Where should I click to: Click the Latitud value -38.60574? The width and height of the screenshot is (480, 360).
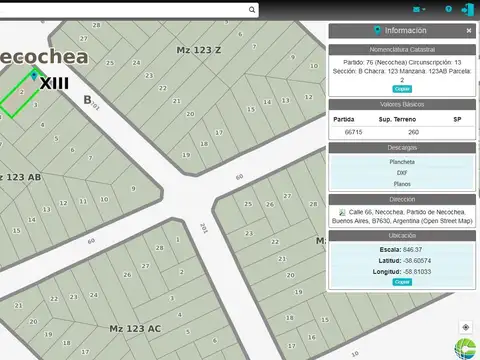tap(417, 261)
